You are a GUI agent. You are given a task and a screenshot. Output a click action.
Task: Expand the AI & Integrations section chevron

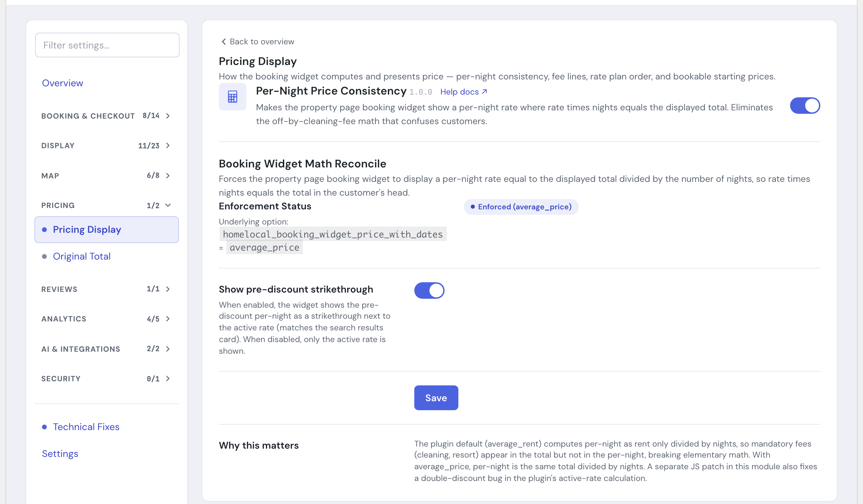tap(168, 349)
